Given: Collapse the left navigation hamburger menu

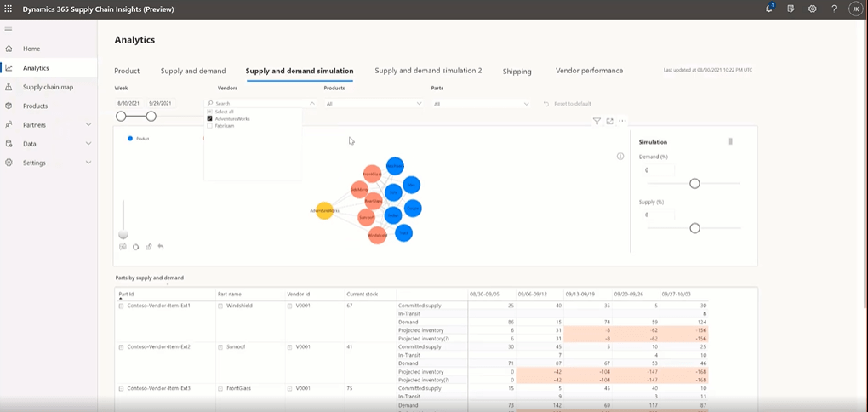Looking at the screenshot, I should (x=9, y=30).
